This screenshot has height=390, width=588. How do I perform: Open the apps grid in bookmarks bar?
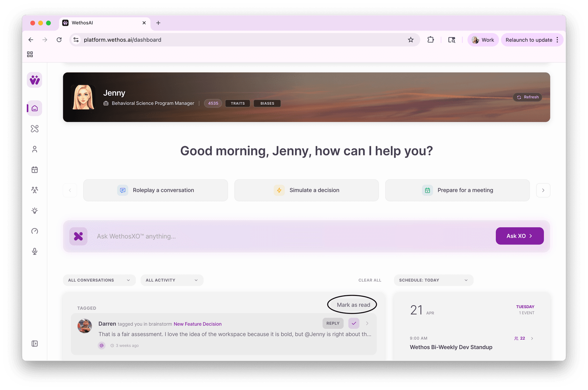(30, 54)
